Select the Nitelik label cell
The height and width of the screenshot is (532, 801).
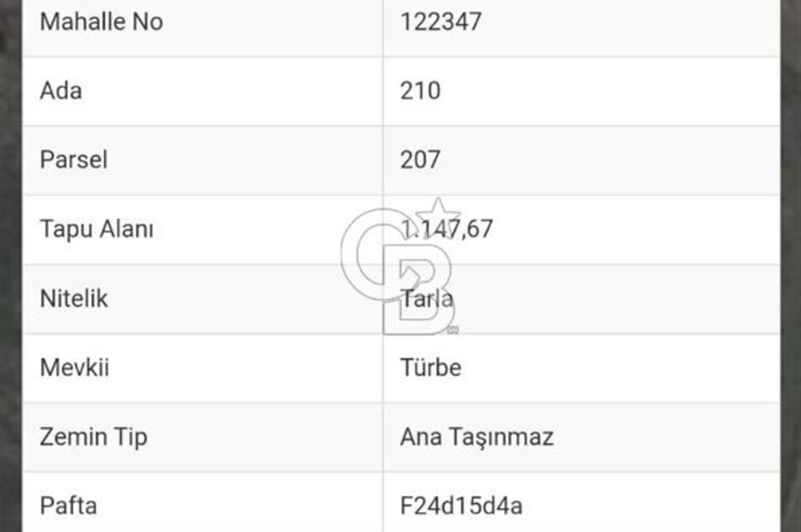[74, 299]
